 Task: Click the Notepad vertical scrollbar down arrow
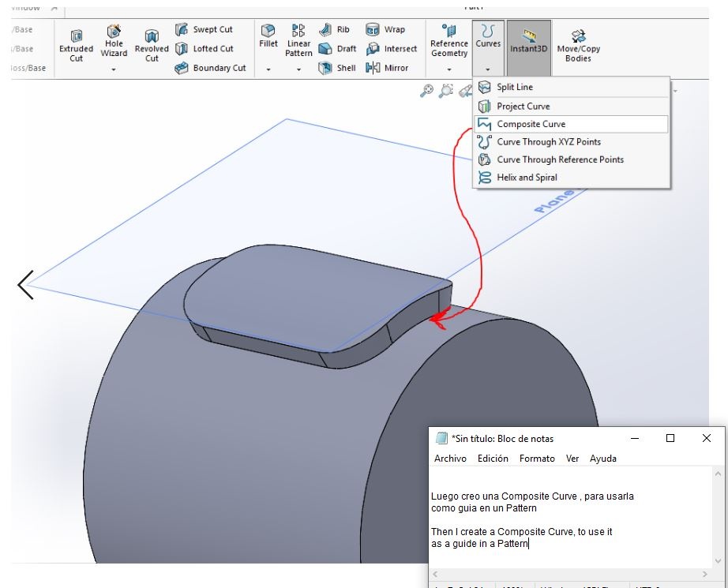pyautogui.click(x=718, y=561)
